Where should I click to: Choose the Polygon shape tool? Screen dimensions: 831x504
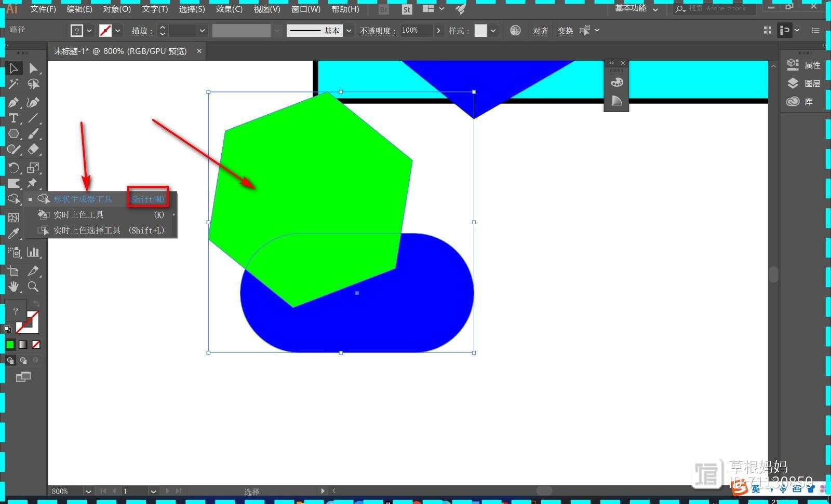[14, 133]
